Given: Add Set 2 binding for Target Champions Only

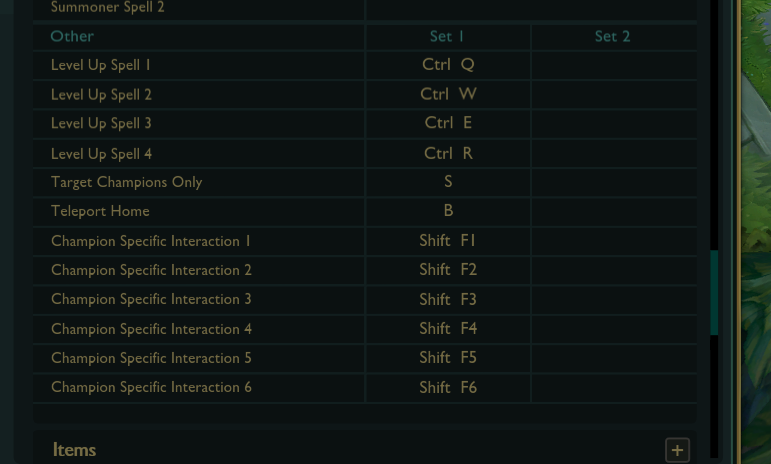Looking at the screenshot, I should (x=614, y=182).
